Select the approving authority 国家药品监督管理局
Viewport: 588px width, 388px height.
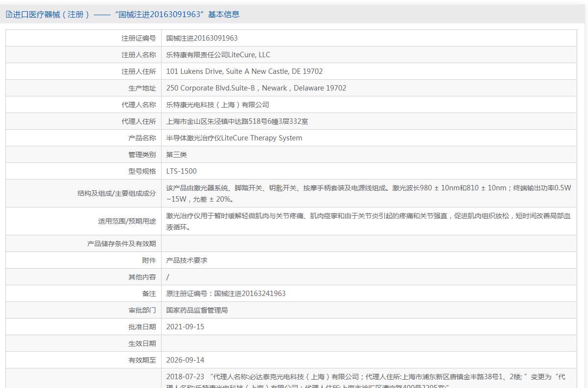pos(197,310)
